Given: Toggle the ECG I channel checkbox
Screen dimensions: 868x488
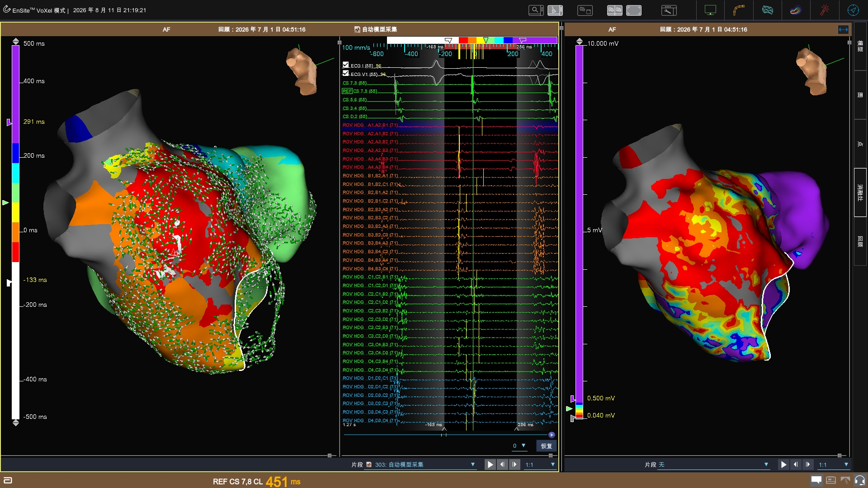Looking at the screenshot, I should tap(346, 65).
